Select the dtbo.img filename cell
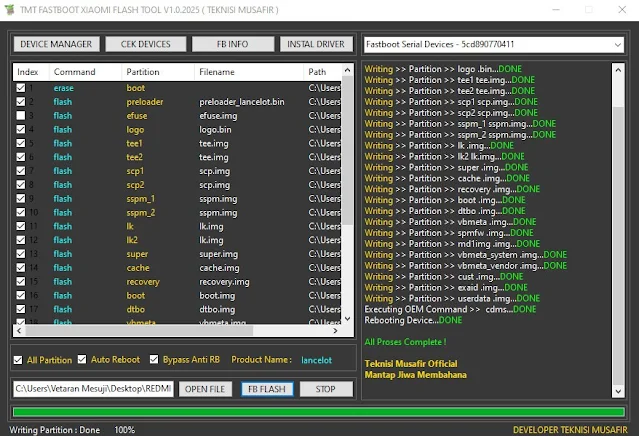Image resolution: width=639 pixels, height=436 pixels. coord(217,310)
